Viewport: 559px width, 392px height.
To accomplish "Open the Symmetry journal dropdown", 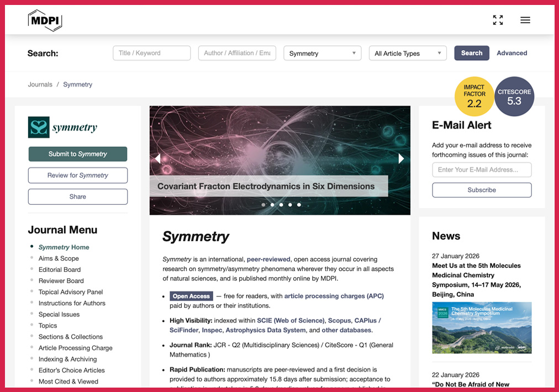I will (322, 53).
